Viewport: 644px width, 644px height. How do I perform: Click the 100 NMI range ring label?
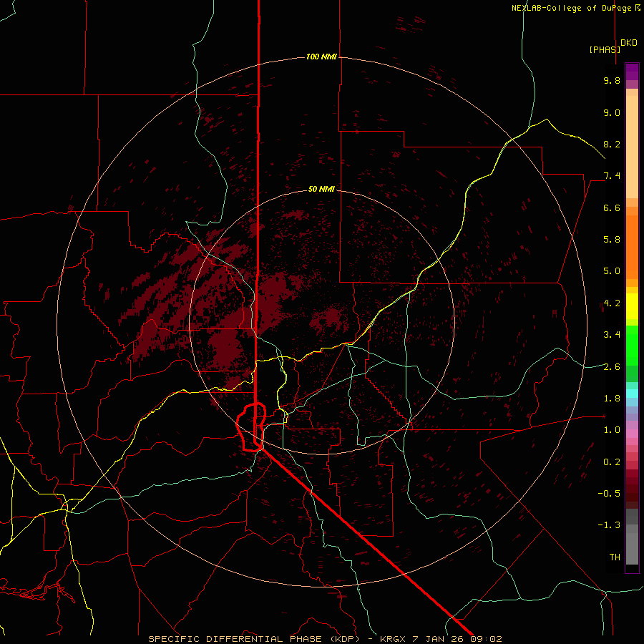coord(321,57)
